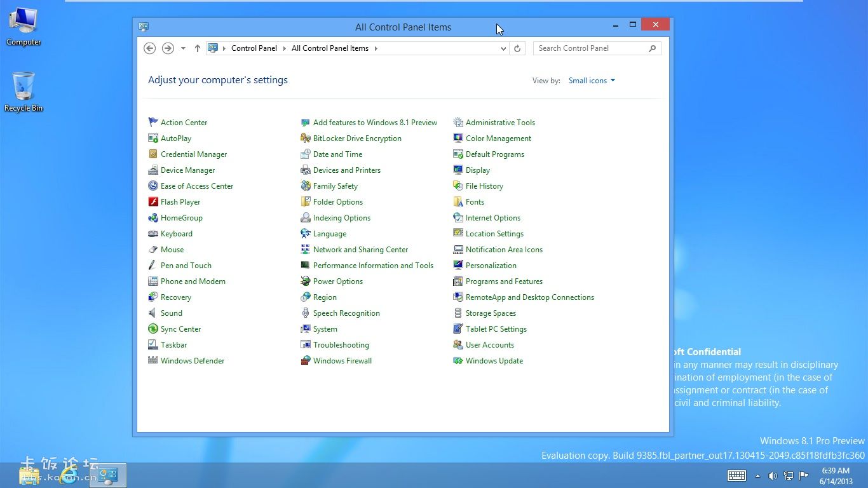Click the window system menu icon in title bar
This screenshot has width=868, height=488.
[144, 27]
